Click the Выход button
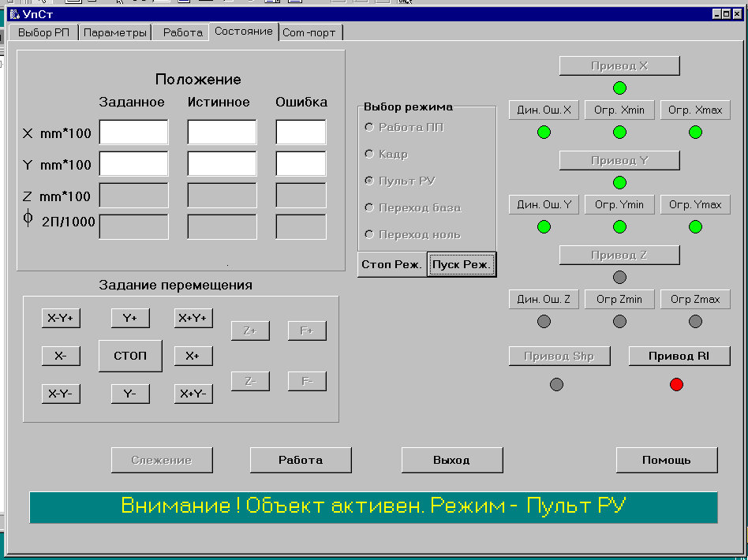Screen dimensions: 748x560 tap(452, 460)
